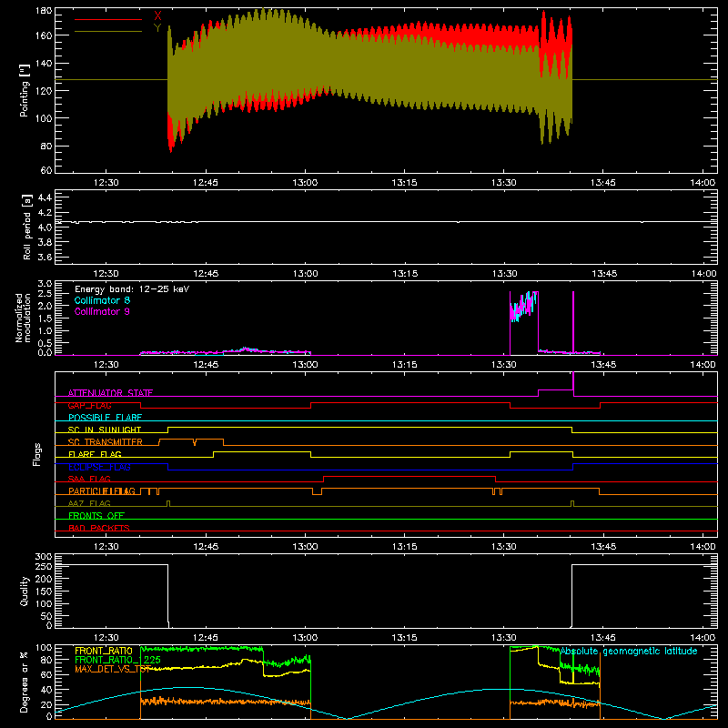The image size is (728, 728).
Task: Click the 'Pointing' vertical axis title
Action: click(25, 90)
